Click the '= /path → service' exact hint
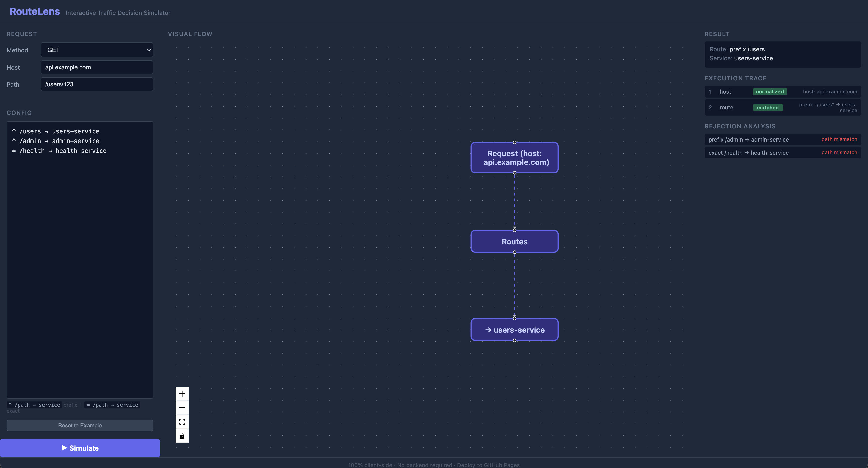Viewport: 868px width, 468px height. click(x=112, y=405)
